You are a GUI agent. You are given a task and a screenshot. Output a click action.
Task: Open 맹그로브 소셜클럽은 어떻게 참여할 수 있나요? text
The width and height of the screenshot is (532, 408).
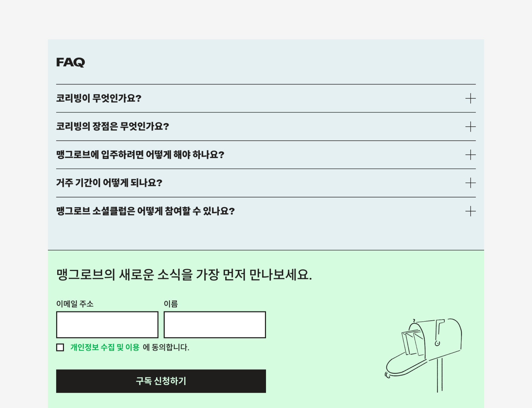(146, 211)
